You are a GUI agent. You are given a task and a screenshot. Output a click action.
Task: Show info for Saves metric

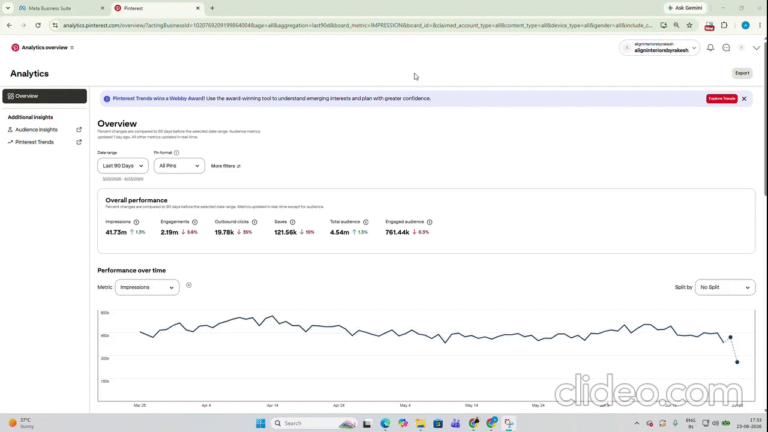292,222
